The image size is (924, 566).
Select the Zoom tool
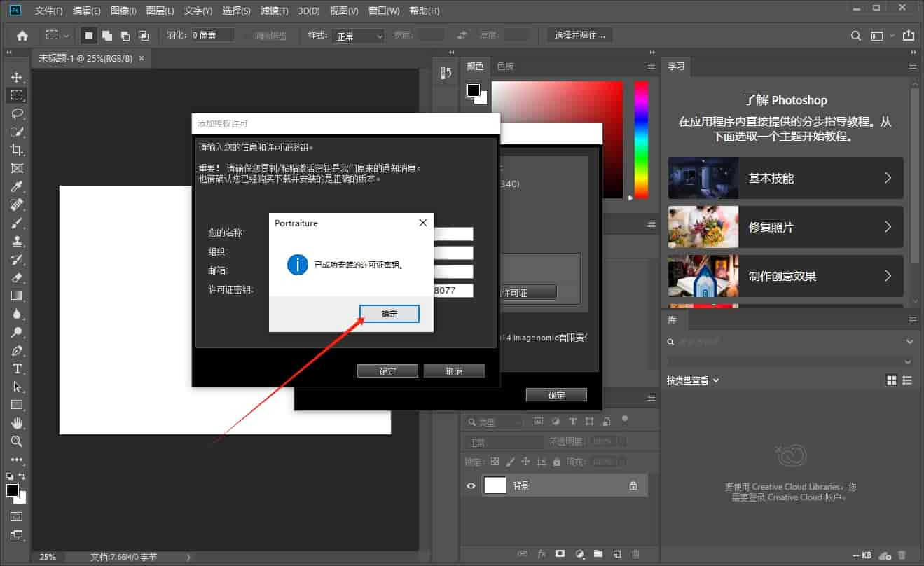(17, 441)
